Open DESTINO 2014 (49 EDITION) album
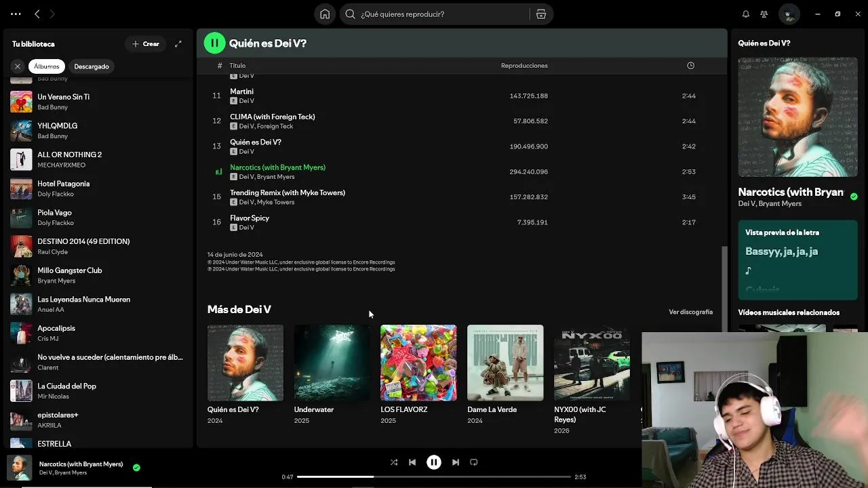Image resolution: width=868 pixels, height=488 pixels. tap(99, 247)
